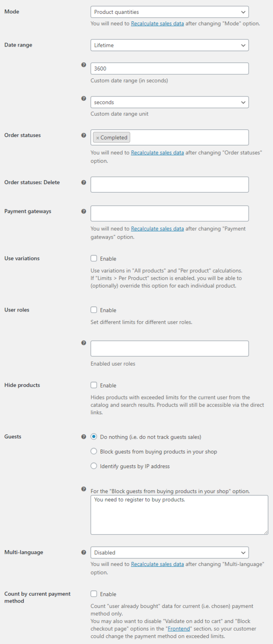This screenshot has width=273, height=644.
Task: Open the custom date range unit dropdown
Action: (170, 102)
